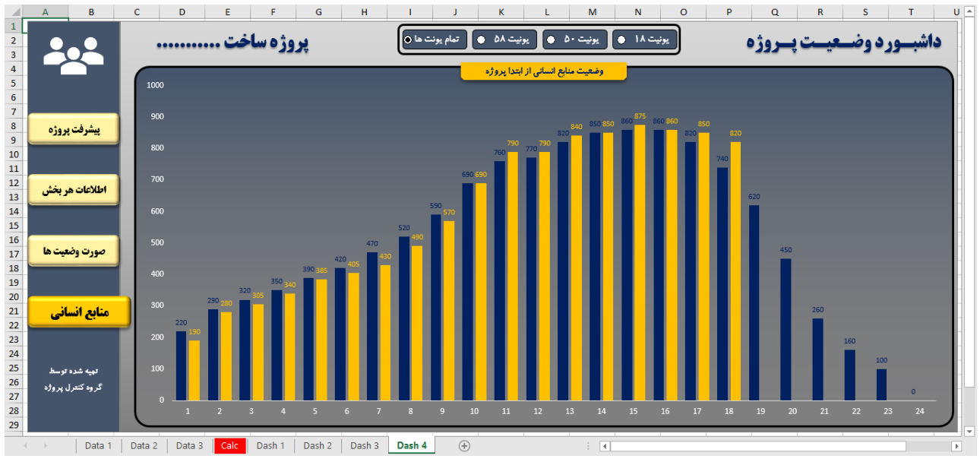The width and height of the screenshot is (980, 462).
Task: Add a new sheet with plus icon
Action: pyautogui.click(x=464, y=446)
